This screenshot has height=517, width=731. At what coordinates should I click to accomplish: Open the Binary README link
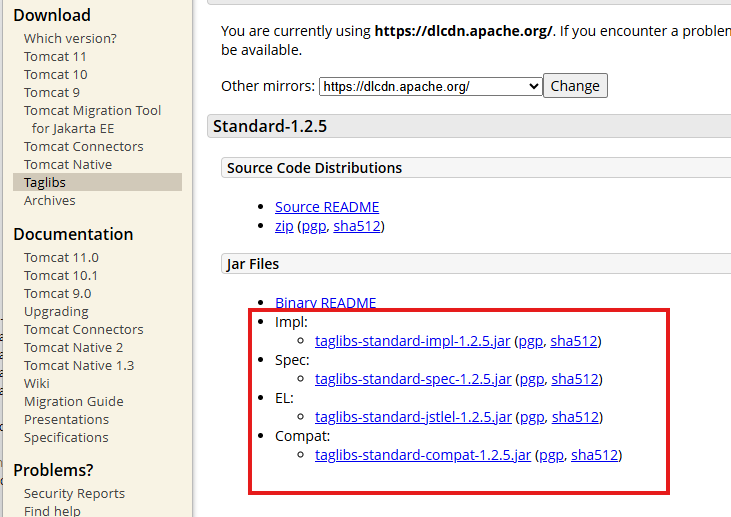[x=325, y=303]
